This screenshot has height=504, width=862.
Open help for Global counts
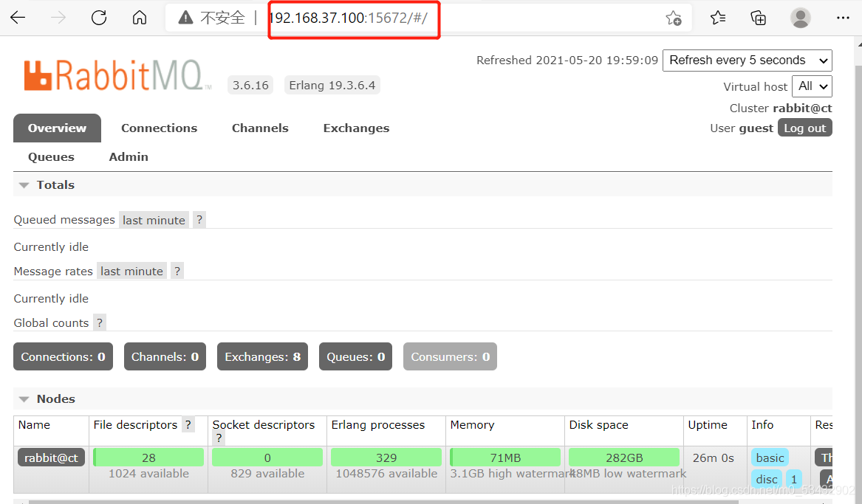[x=100, y=322]
